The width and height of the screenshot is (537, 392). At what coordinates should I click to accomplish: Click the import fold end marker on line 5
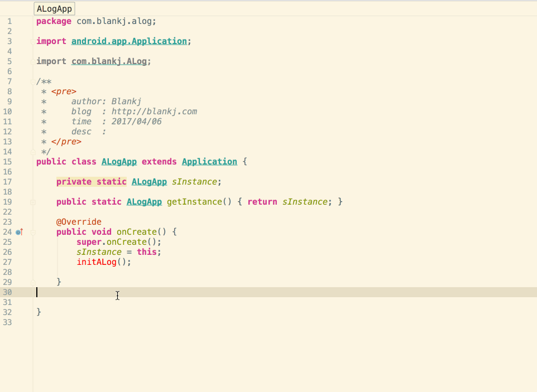coord(33,61)
